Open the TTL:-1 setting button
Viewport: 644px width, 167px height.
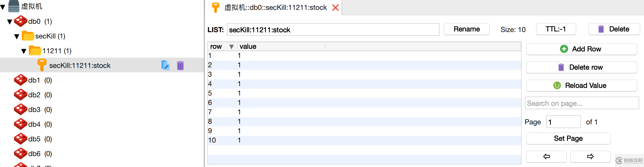point(556,29)
